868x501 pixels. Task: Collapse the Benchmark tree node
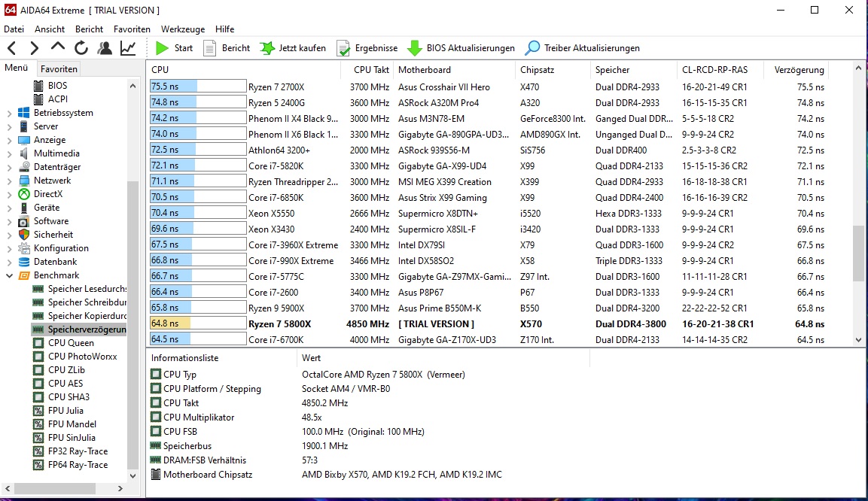point(9,275)
